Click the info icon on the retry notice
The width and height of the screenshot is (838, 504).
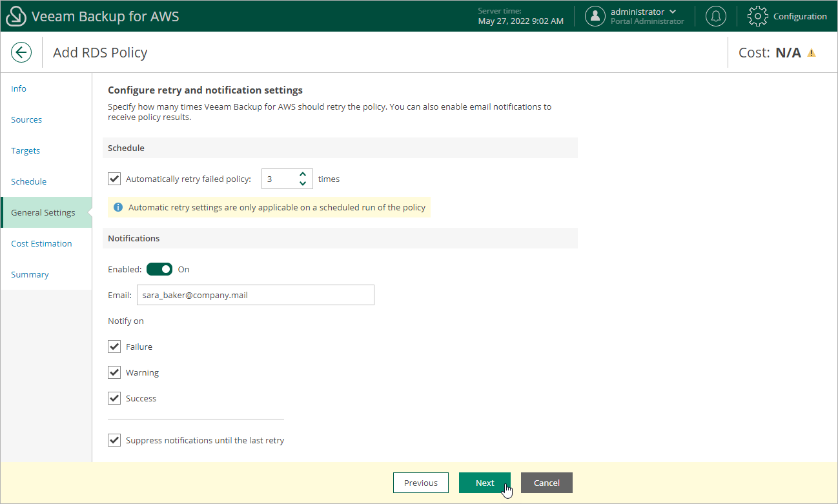pyautogui.click(x=118, y=207)
